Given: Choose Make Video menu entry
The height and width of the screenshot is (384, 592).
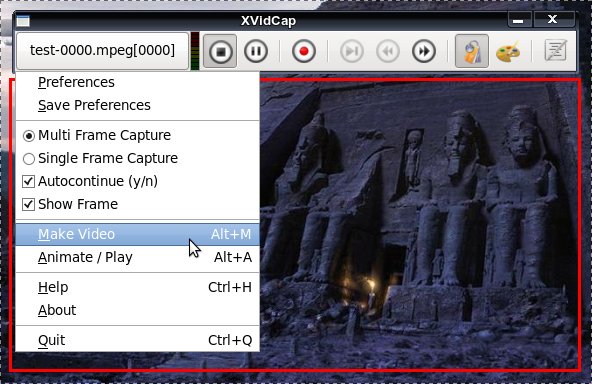Looking at the screenshot, I should (137, 234).
